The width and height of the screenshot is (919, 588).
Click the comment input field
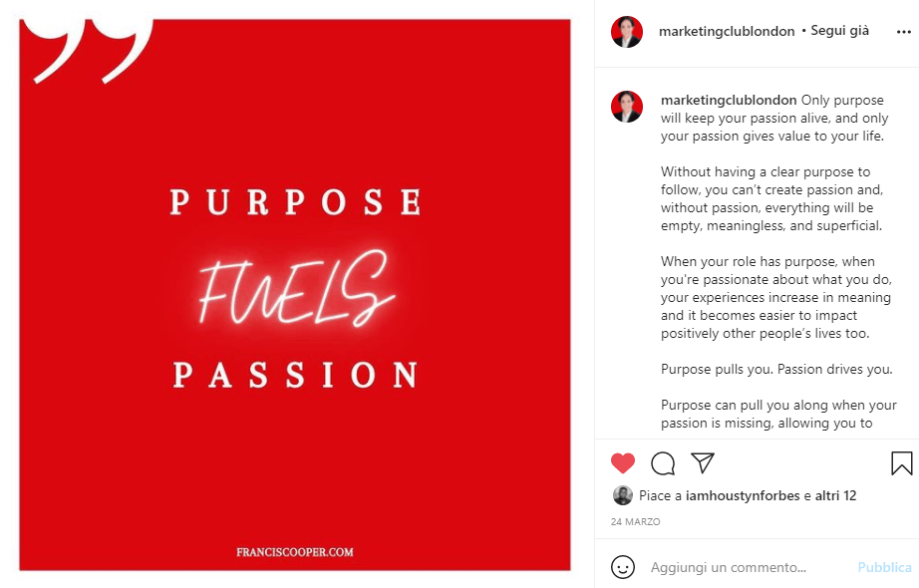pyautogui.click(x=748, y=567)
